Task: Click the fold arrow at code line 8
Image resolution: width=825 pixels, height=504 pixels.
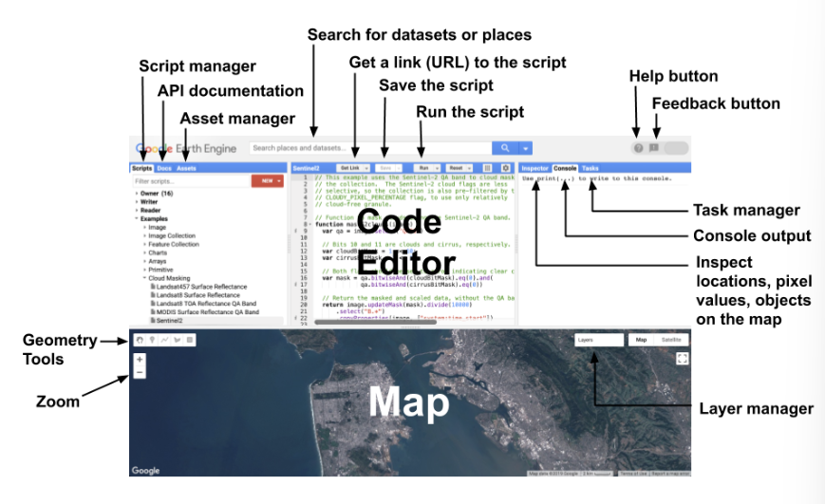Action: click(309, 225)
